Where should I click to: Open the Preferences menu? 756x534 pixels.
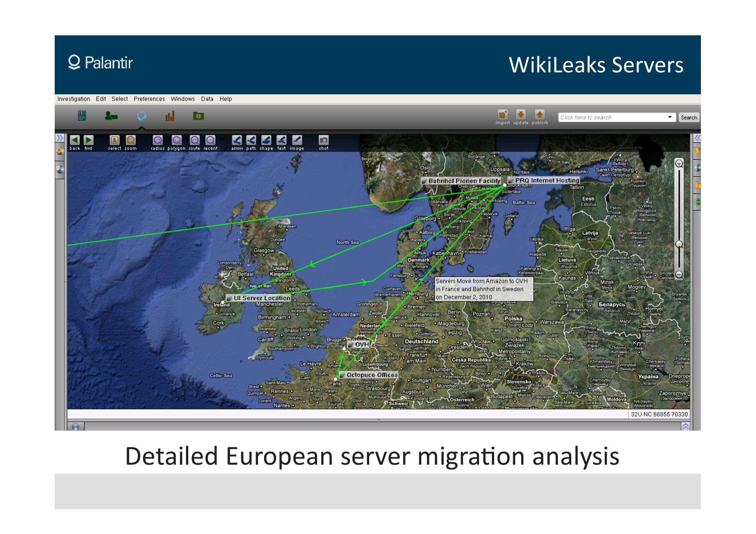149,99
